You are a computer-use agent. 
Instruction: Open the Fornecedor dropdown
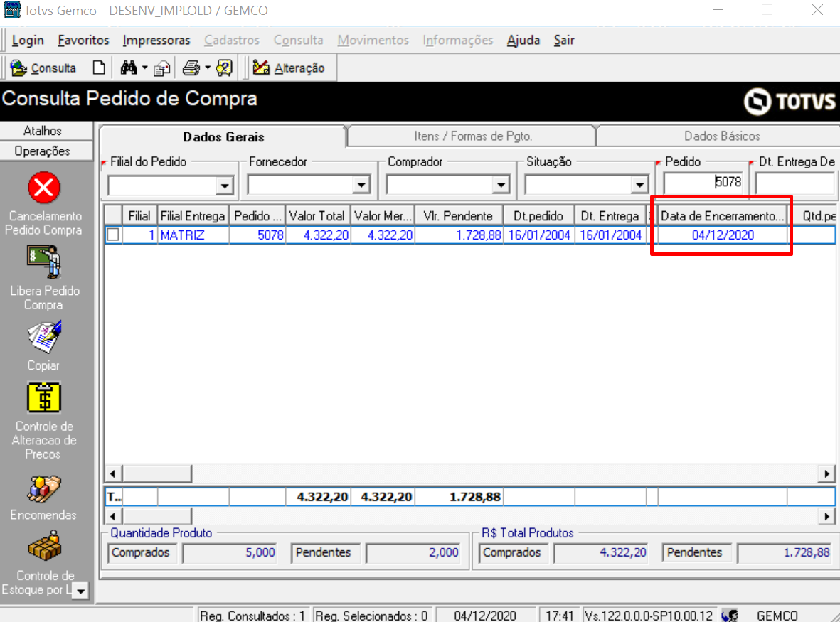coord(361,186)
